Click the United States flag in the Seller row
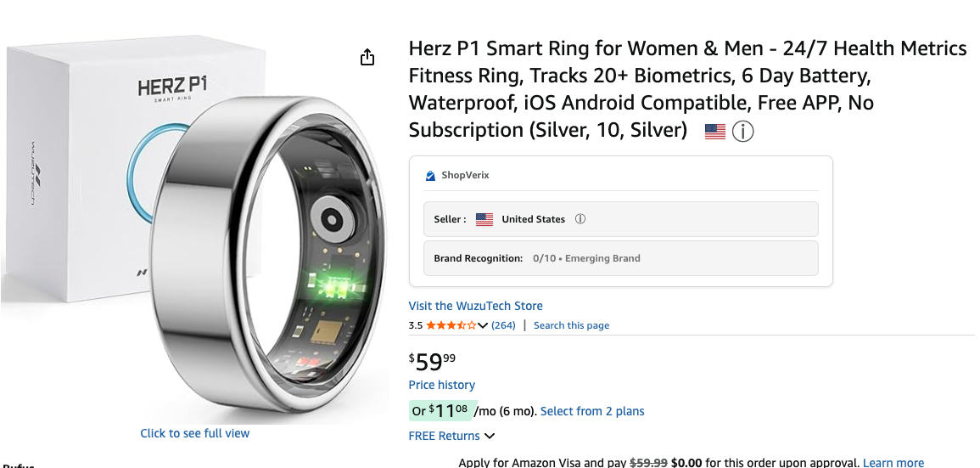 (x=484, y=219)
